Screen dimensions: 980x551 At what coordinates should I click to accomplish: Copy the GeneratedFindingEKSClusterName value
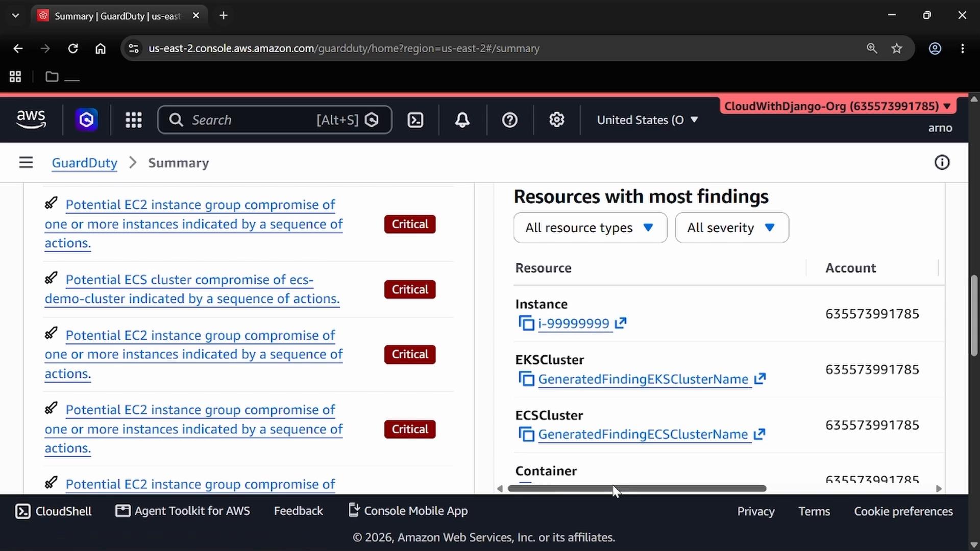click(x=526, y=379)
